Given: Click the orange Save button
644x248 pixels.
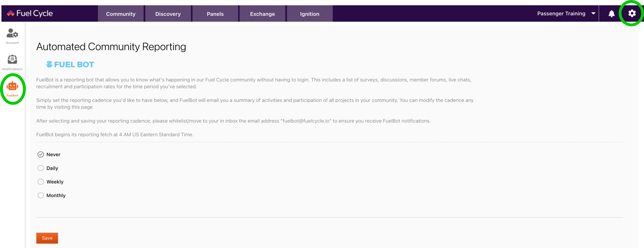Looking at the screenshot, I should click(x=47, y=238).
